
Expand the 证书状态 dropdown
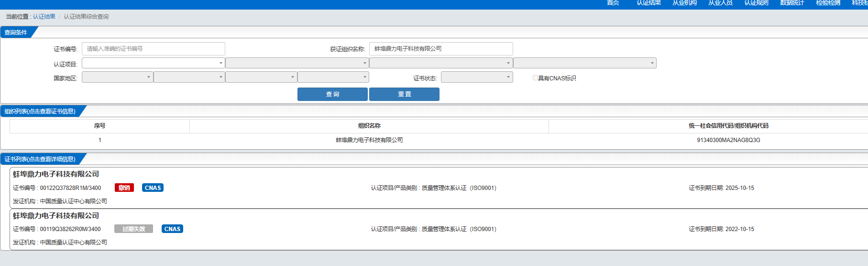[476, 78]
